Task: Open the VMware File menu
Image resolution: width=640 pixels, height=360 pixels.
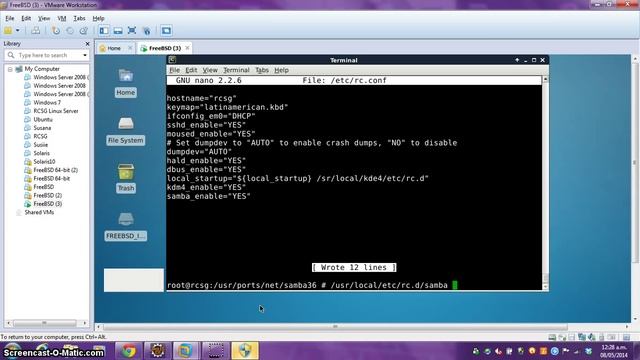Action: click(9, 18)
